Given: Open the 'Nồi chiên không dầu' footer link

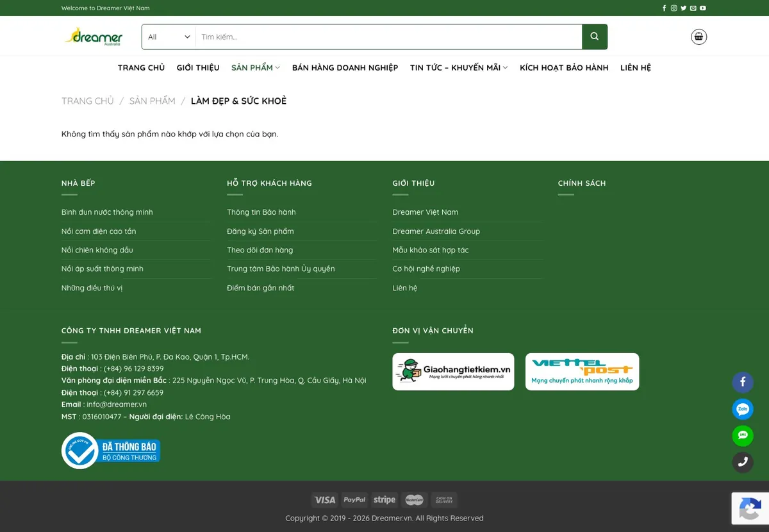Looking at the screenshot, I should 97,250.
